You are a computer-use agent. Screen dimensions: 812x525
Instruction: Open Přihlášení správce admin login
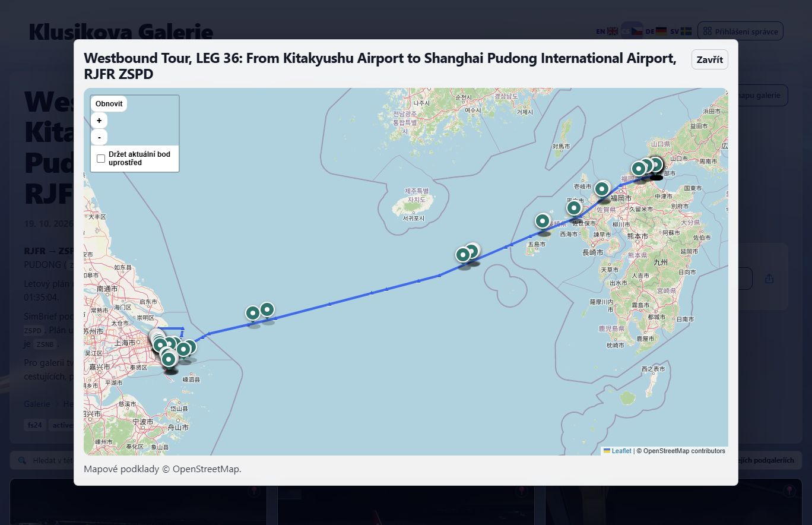(x=740, y=31)
